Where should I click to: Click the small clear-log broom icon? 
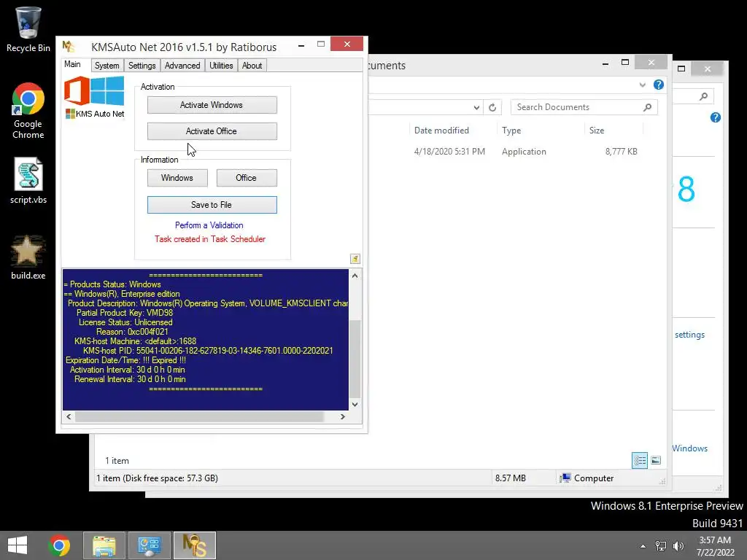(x=355, y=259)
